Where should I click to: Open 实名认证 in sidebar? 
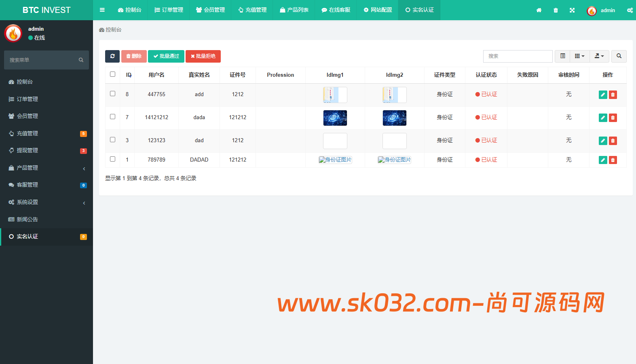pos(46,237)
